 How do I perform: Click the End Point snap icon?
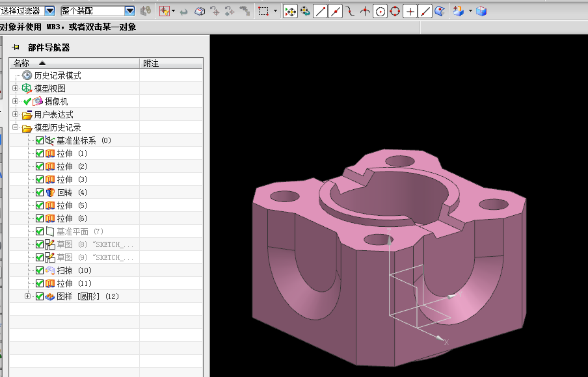tap(321, 11)
